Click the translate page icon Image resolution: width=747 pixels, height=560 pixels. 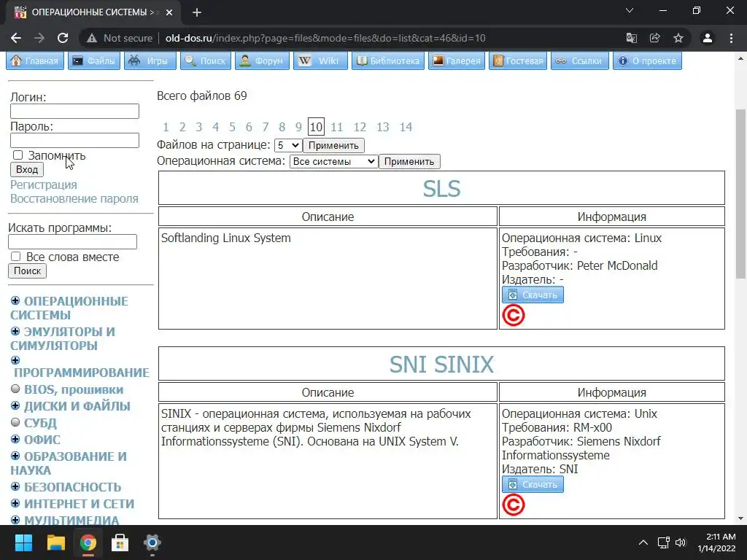[x=632, y=38]
